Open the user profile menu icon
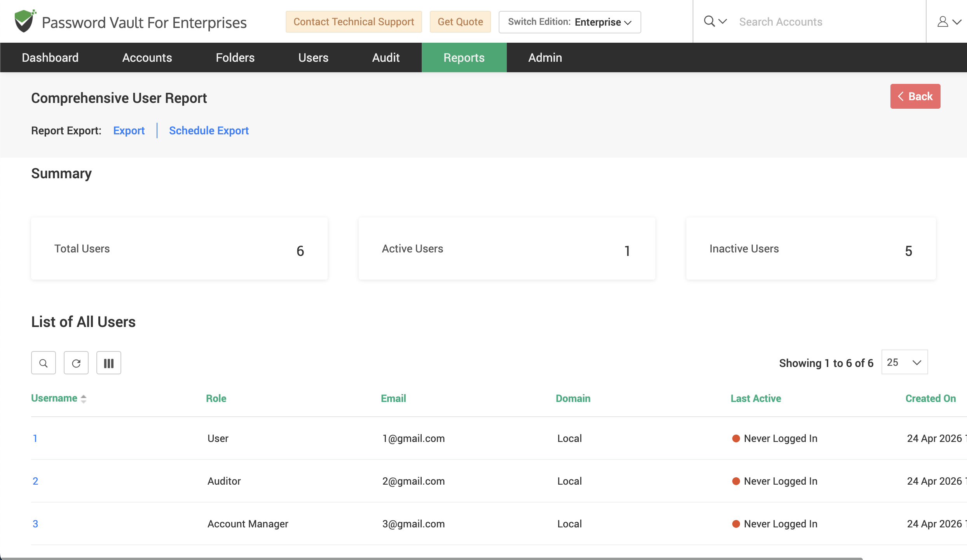Viewport: 967px width, 560px height. click(949, 22)
